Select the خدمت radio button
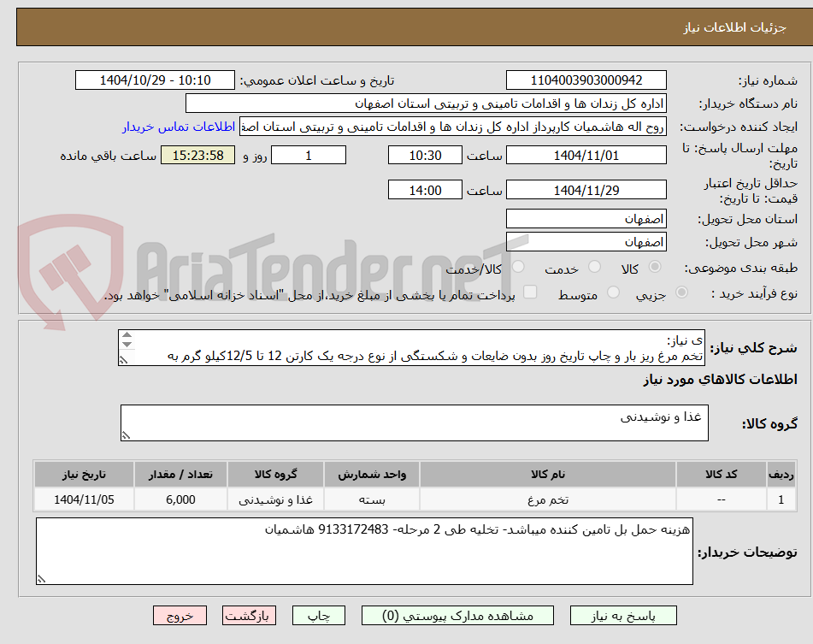The width and height of the screenshot is (813, 644). tap(595, 267)
